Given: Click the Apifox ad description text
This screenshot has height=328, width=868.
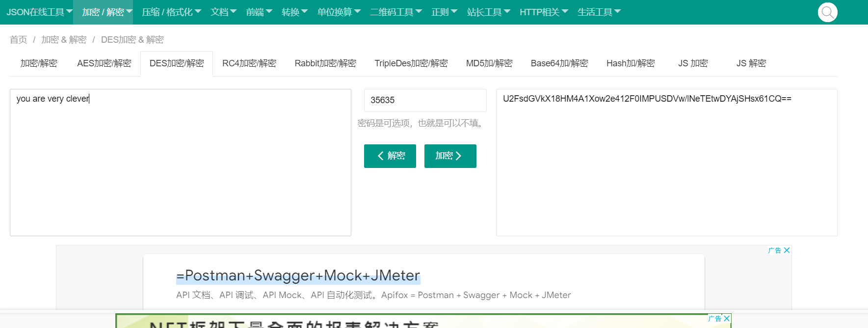Looking at the screenshot, I should click(373, 295).
